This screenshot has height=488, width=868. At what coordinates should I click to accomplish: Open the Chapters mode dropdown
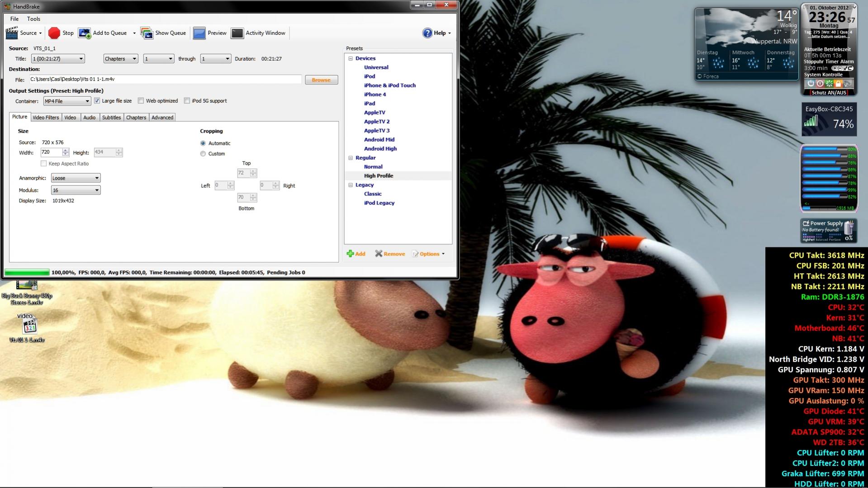(x=120, y=59)
